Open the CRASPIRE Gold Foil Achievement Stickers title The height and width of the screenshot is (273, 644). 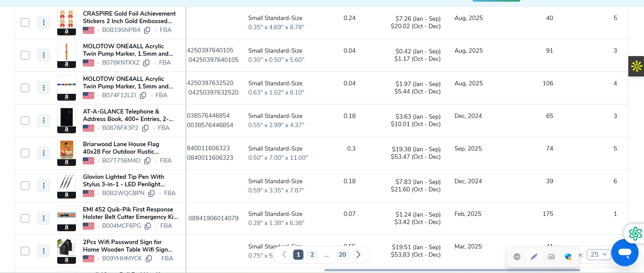[x=129, y=17]
